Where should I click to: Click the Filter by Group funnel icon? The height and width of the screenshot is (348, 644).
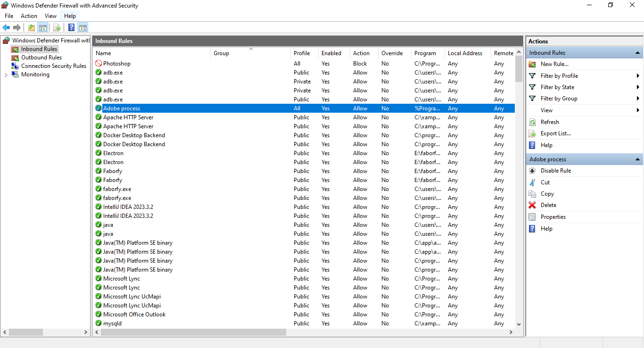(532, 99)
